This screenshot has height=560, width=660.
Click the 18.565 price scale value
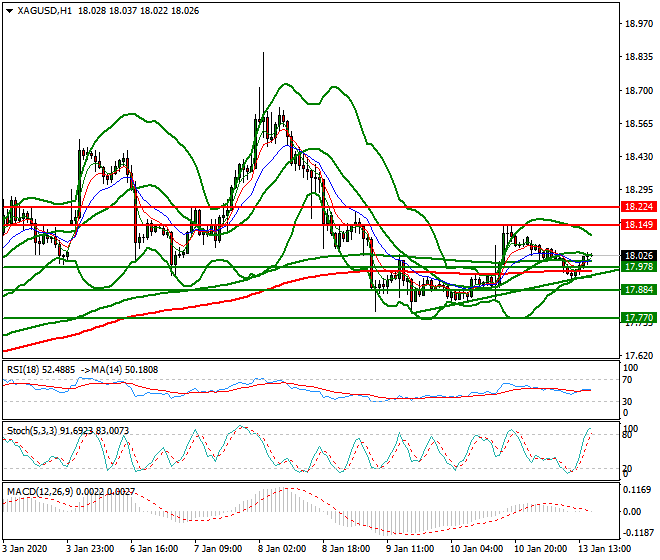(x=639, y=124)
